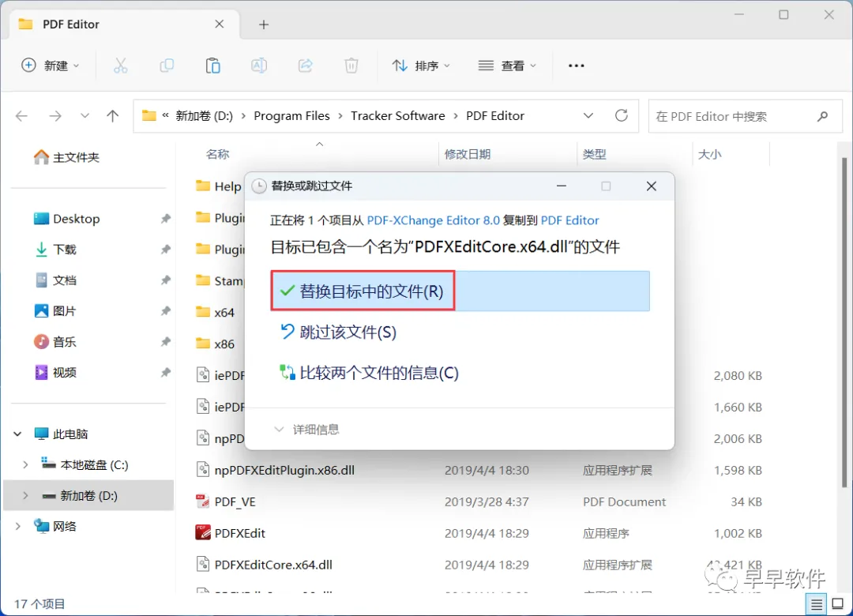Open 下载 downloads in sidebar
This screenshot has width=853, height=616.
55,250
